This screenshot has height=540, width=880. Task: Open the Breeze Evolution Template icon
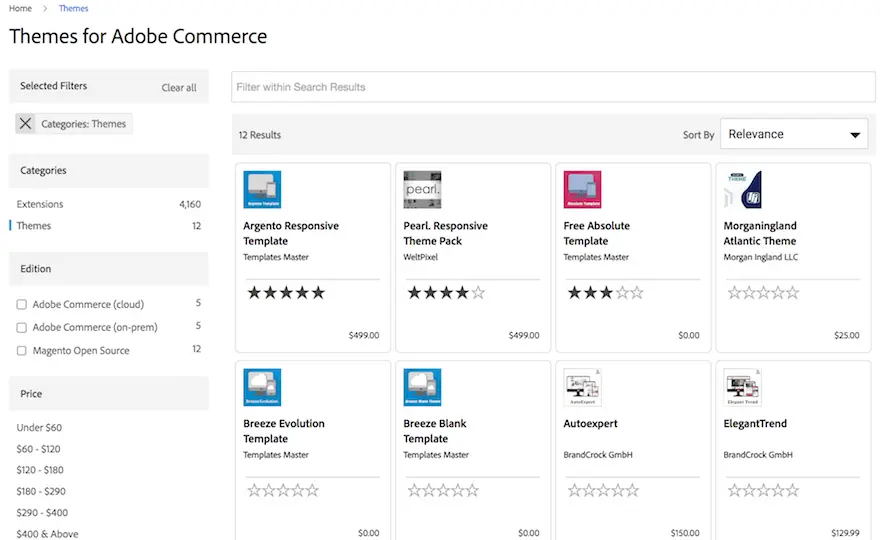coord(262,387)
